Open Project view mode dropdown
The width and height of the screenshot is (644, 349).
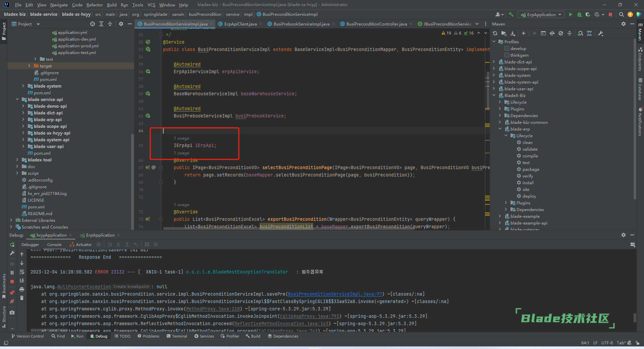(38, 24)
